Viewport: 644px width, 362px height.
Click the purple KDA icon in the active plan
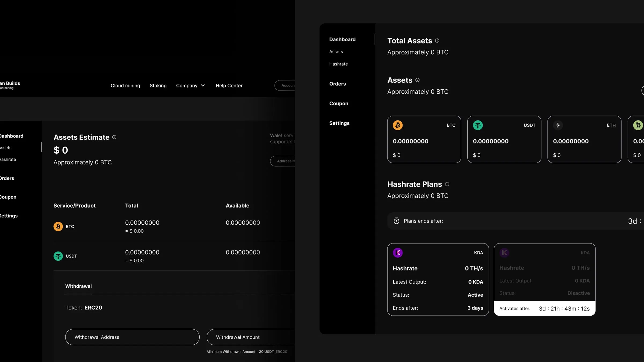click(398, 253)
